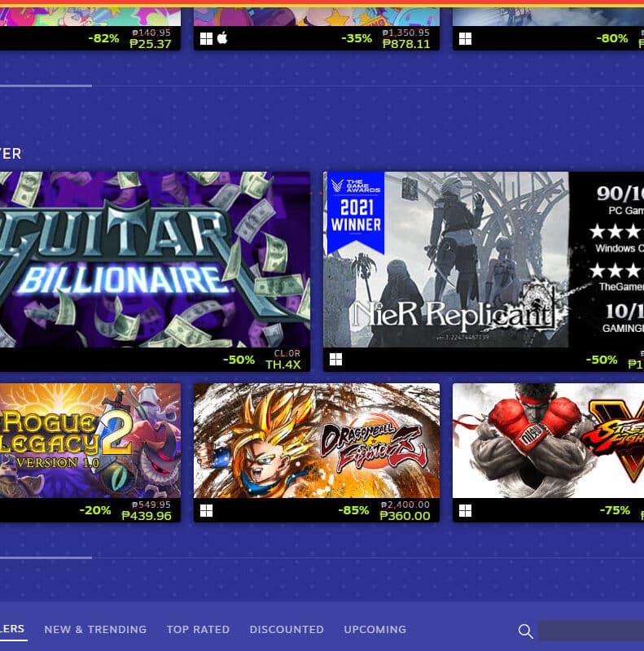This screenshot has width=644, height=651.
Task: Click Windows icon on the -80% card
Action: click(x=465, y=38)
